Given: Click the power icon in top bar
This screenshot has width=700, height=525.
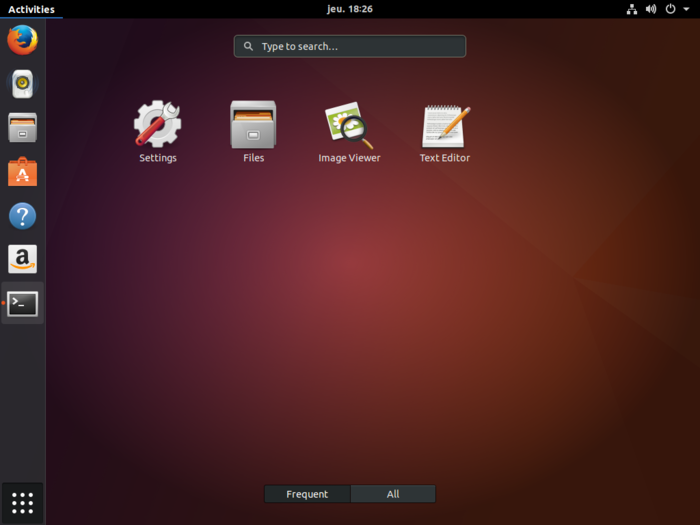Looking at the screenshot, I should [670, 9].
